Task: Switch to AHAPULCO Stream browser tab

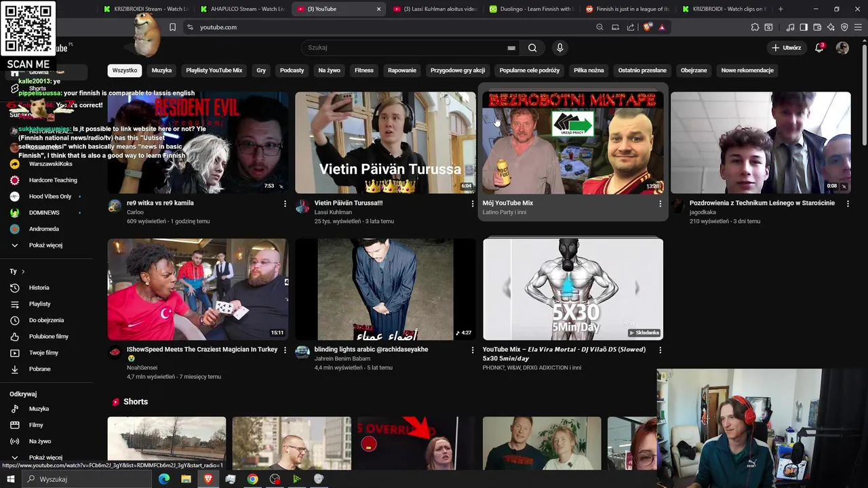Action: click(x=241, y=9)
